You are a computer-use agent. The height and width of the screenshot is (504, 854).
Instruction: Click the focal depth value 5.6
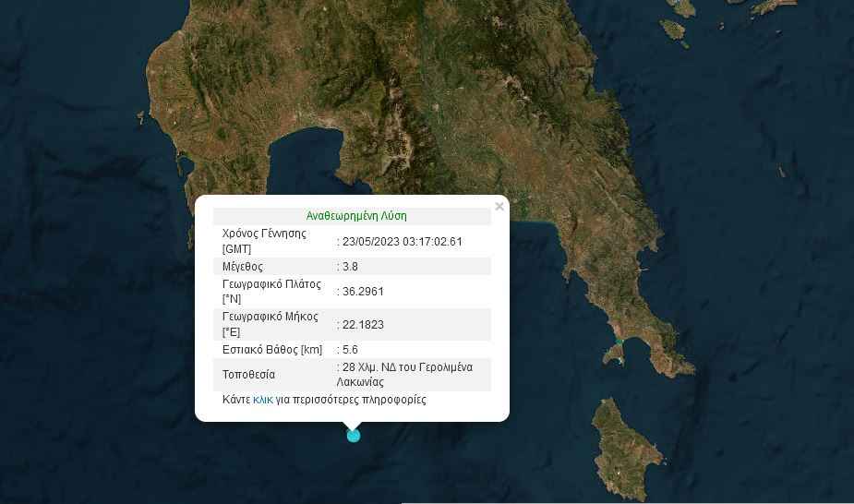coord(350,350)
